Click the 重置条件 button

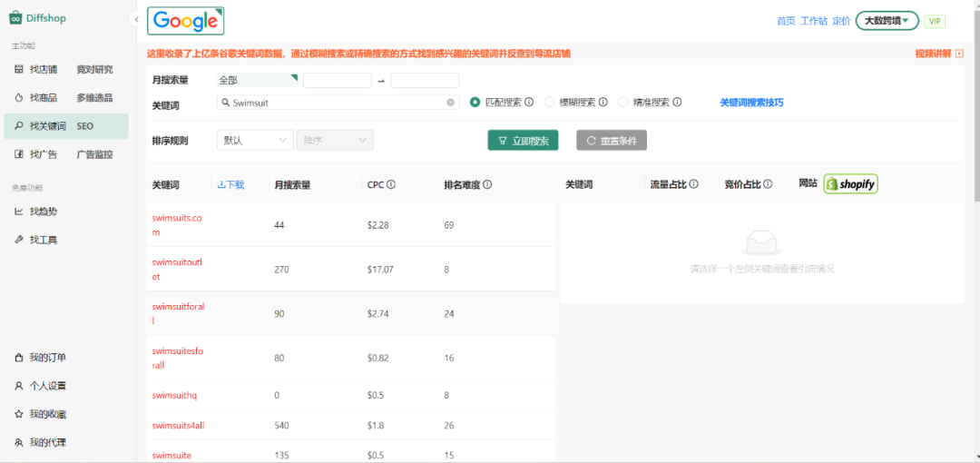pyautogui.click(x=612, y=141)
